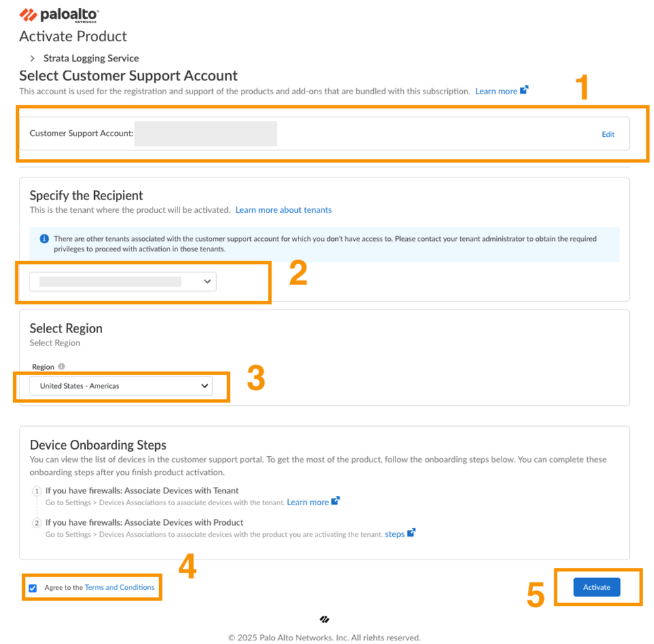Open Learn more about tenants link
The width and height of the screenshot is (654, 644).
283,210
